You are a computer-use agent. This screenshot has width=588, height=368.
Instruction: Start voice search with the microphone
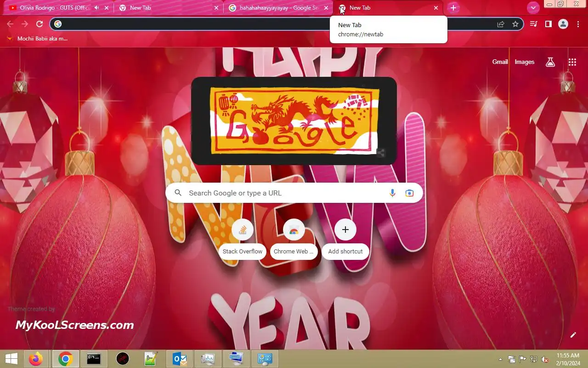392,193
